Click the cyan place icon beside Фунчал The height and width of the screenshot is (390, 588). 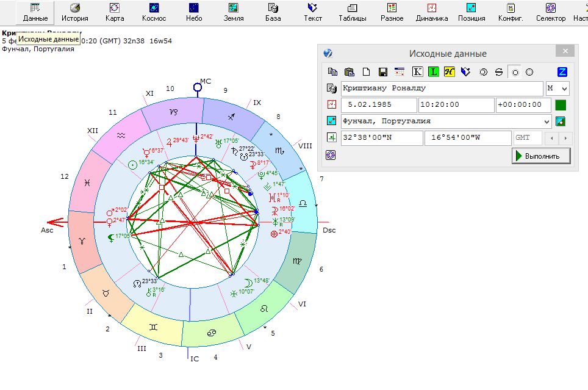click(x=331, y=120)
